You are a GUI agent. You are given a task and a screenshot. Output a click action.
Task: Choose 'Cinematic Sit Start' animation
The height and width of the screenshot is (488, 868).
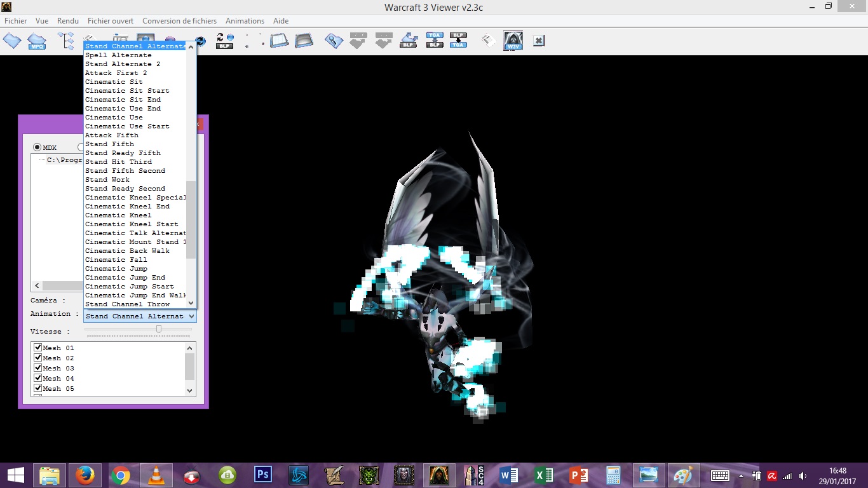coord(135,91)
